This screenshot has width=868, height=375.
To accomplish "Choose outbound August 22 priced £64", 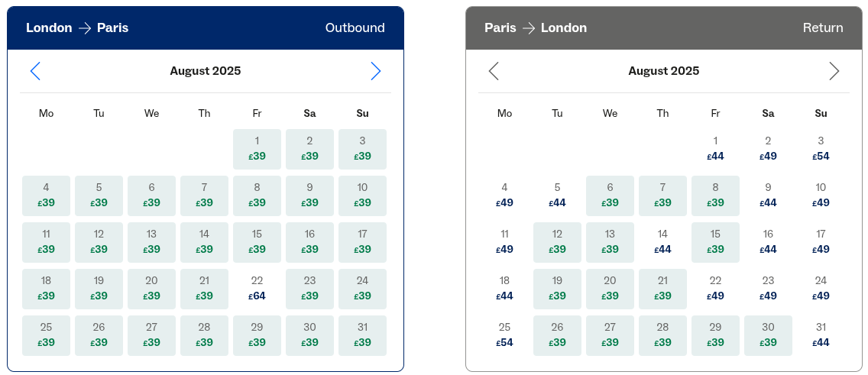I will 257,289.
